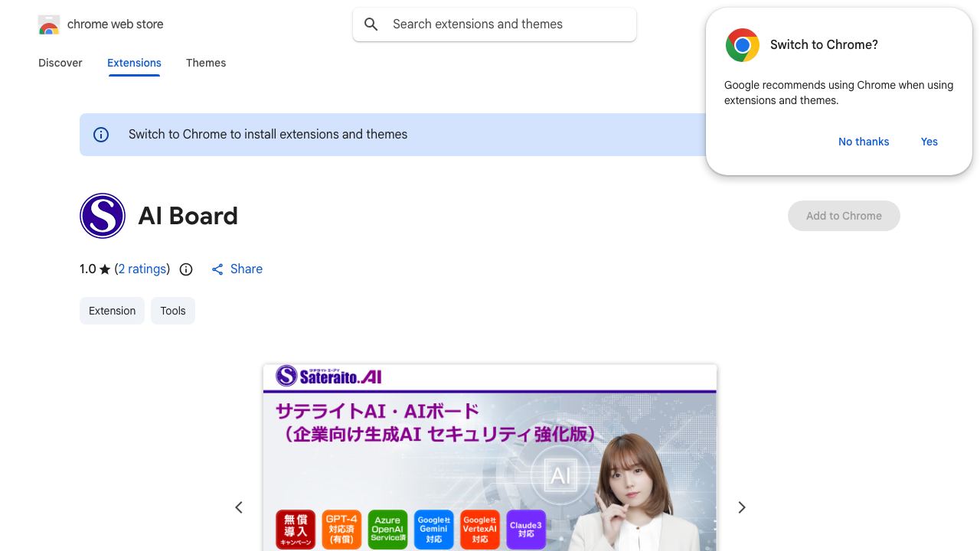Click the info icon in blue banner

[x=101, y=135]
